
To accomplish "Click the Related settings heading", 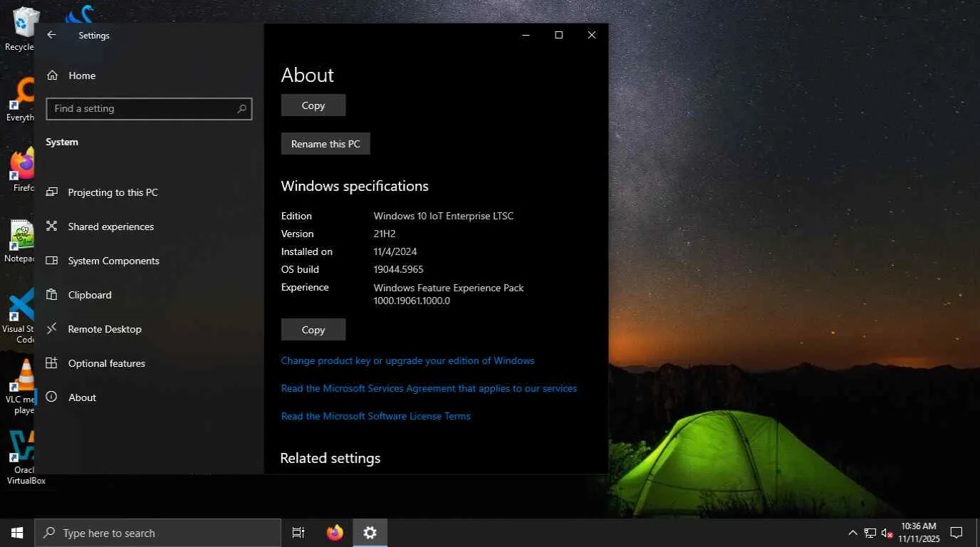I will point(330,458).
